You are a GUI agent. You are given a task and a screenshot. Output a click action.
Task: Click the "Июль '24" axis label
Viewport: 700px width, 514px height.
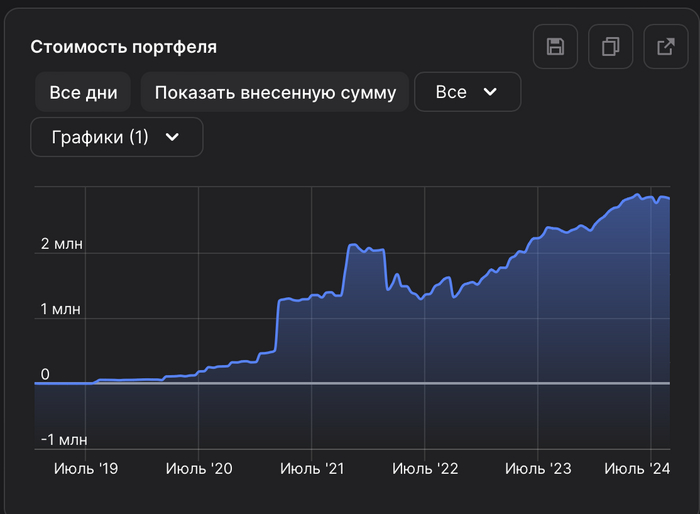[x=637, y=467]
